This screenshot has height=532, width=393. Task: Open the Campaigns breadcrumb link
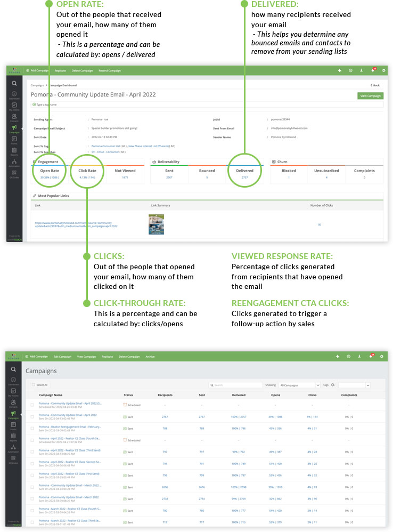[37, 85]
